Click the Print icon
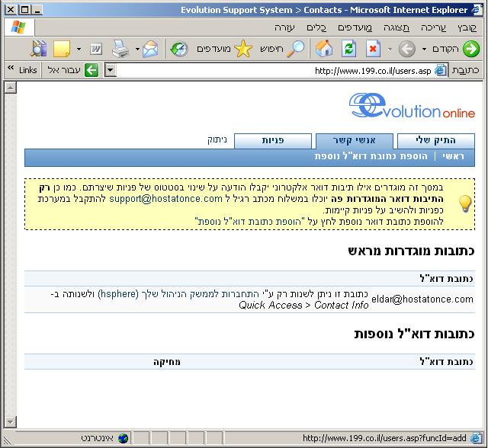The width and height of the screenshot is (488, 448). [x=120, y=49]
